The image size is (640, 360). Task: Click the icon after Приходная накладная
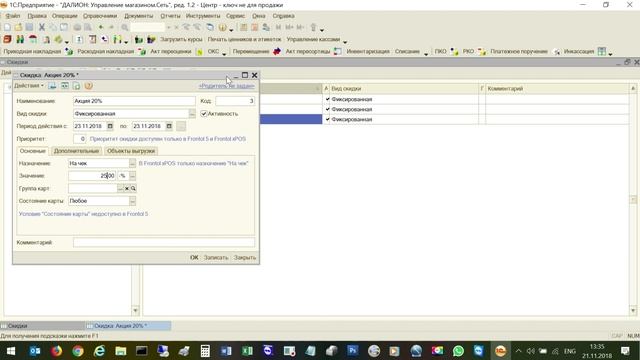pyautogui.click(x=69, y=51)
